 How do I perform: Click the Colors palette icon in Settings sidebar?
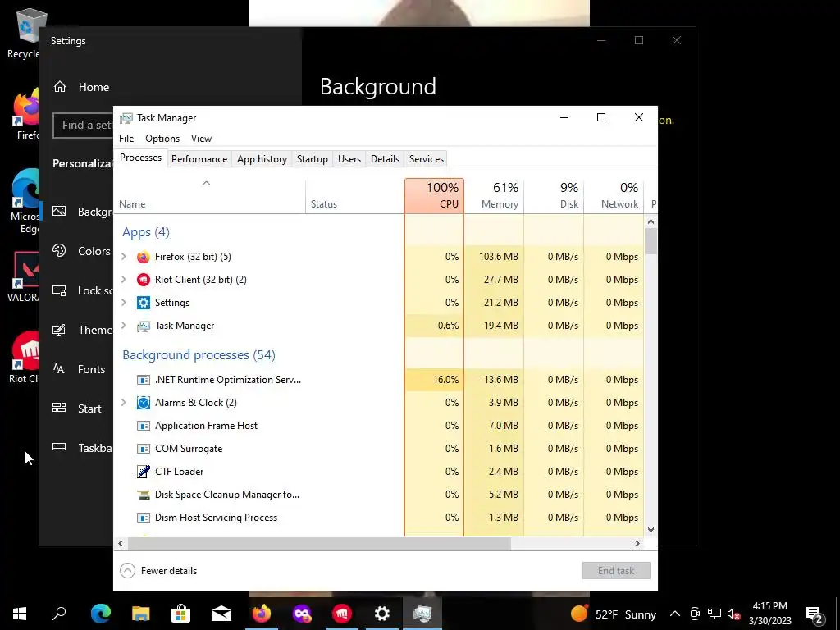coord(59,251)
